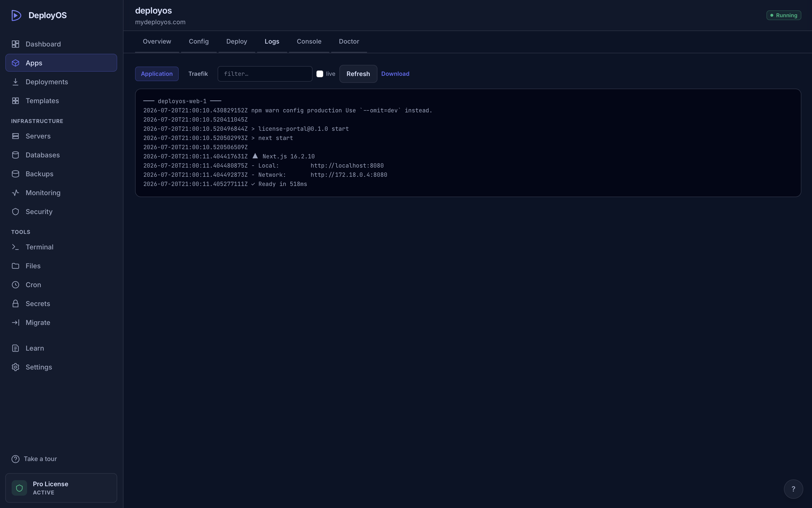Open the Deployments menu label
Image resolution: width=812 pixels, height=508 pixels.
pos(47,82)
